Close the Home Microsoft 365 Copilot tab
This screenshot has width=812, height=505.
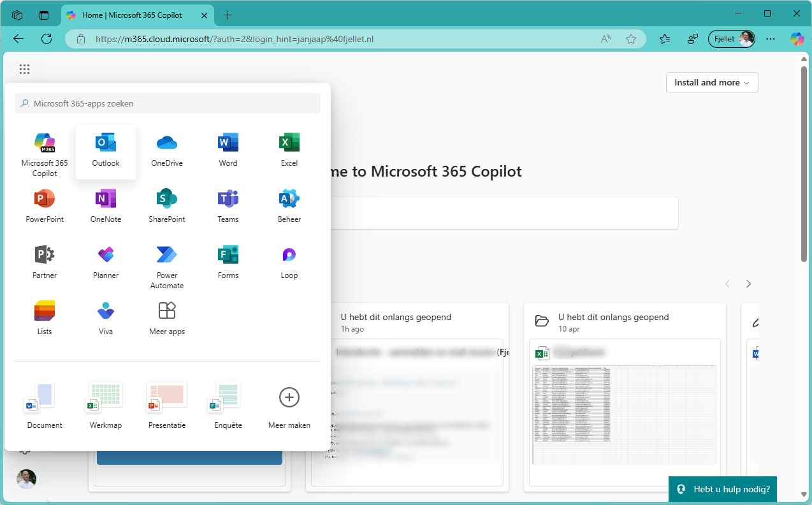[x=205, y=15]
